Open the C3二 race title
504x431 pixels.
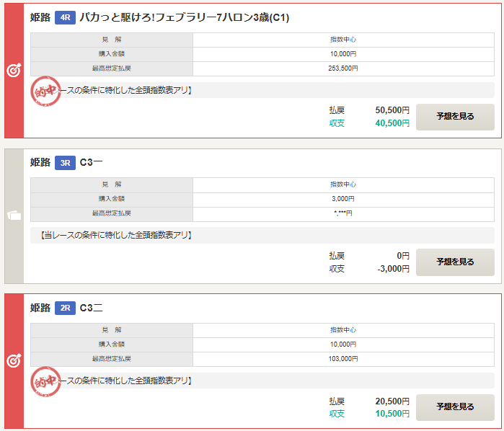(x=92, y=308)
